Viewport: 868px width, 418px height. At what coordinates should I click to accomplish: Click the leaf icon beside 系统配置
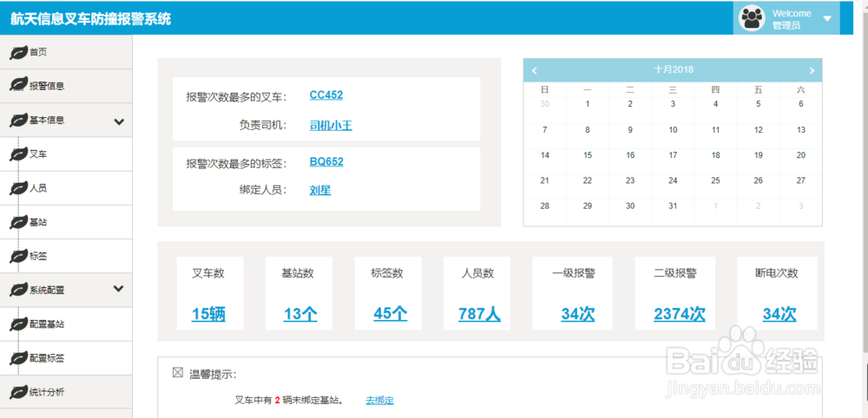click(19, 290)
